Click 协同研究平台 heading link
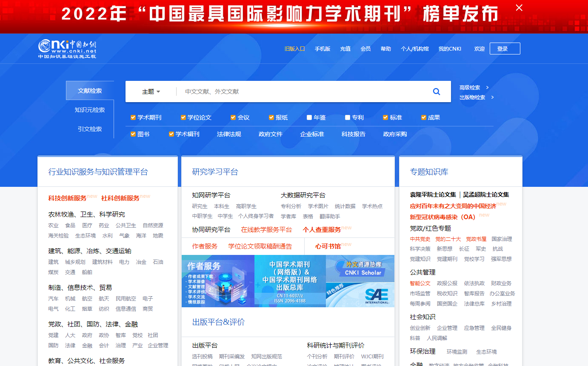The height and width of the screenshot is (366, 588). (211, 230)
